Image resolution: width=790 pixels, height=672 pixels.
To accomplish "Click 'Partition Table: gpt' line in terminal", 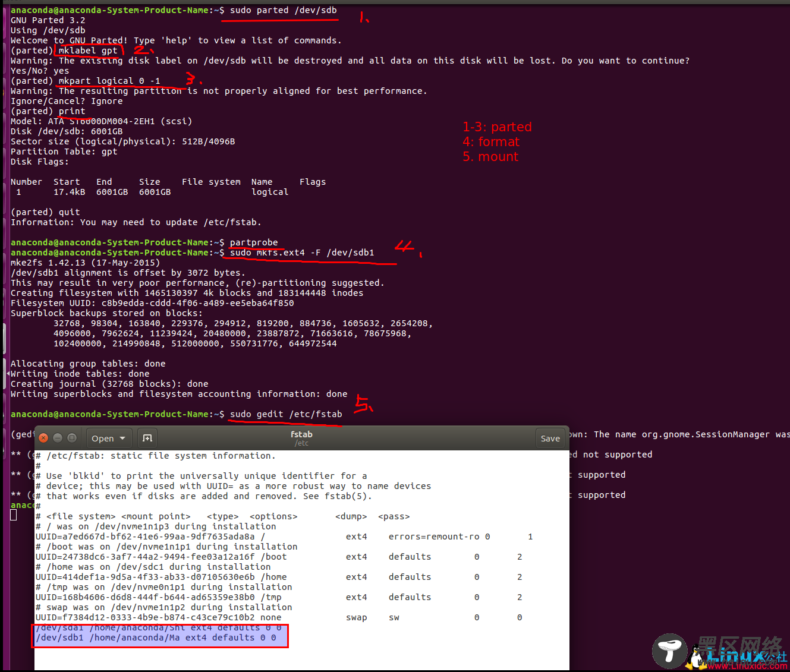I will click(64, 152).
